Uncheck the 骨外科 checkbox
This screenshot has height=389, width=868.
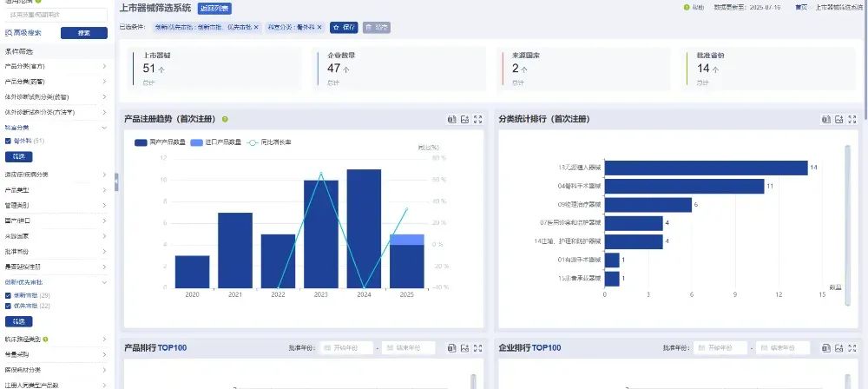[x=8, y=140]
